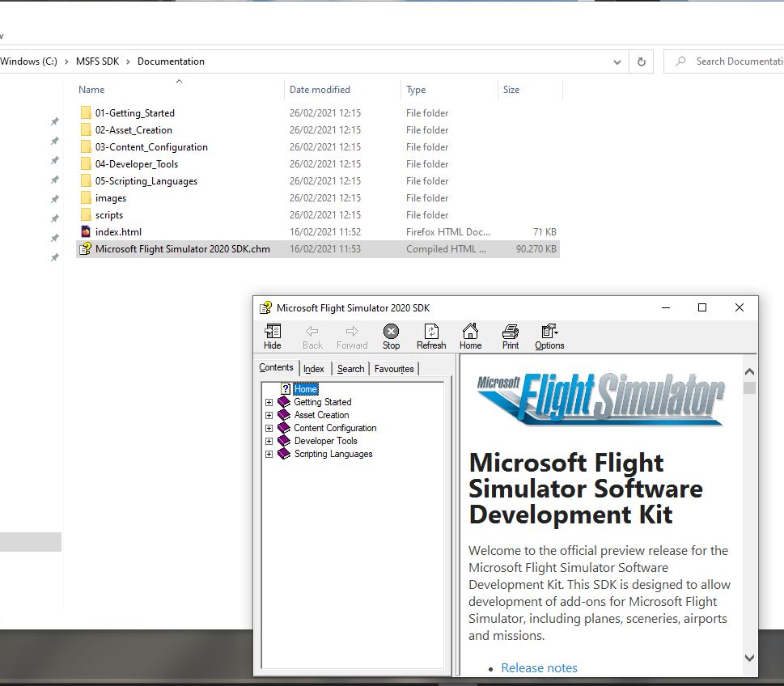Image resolution: width=784 pixels, height=686 pixels.
Task: Expand the Getting Started tree node
Action: [269, 403]
